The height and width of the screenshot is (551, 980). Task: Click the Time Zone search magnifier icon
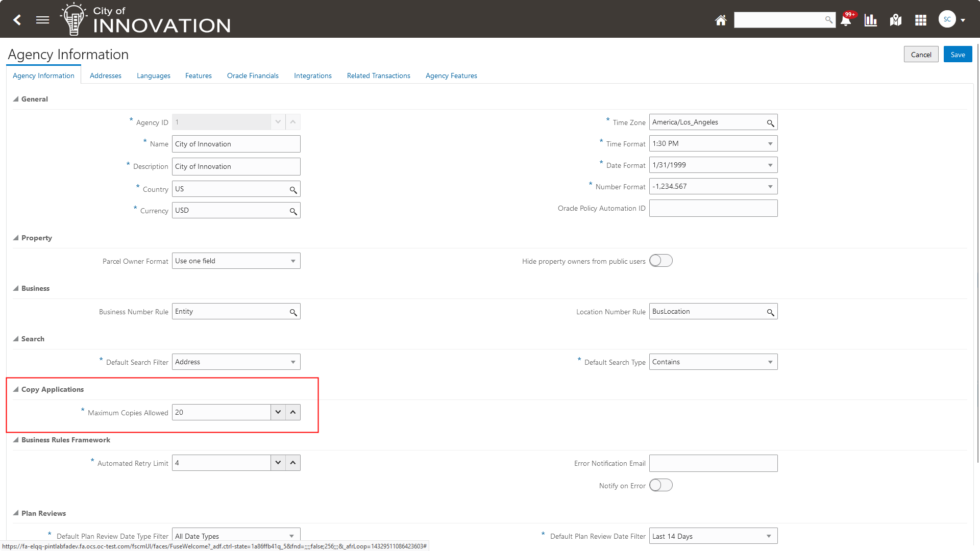click(770, 123)
